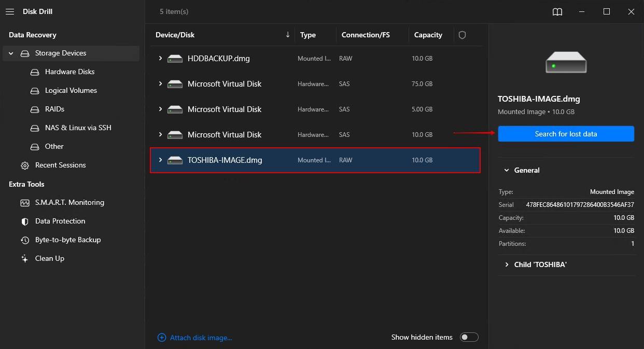644x349 pixels.
Task: Sort by Capacity column header
Action: coord(428,35)
